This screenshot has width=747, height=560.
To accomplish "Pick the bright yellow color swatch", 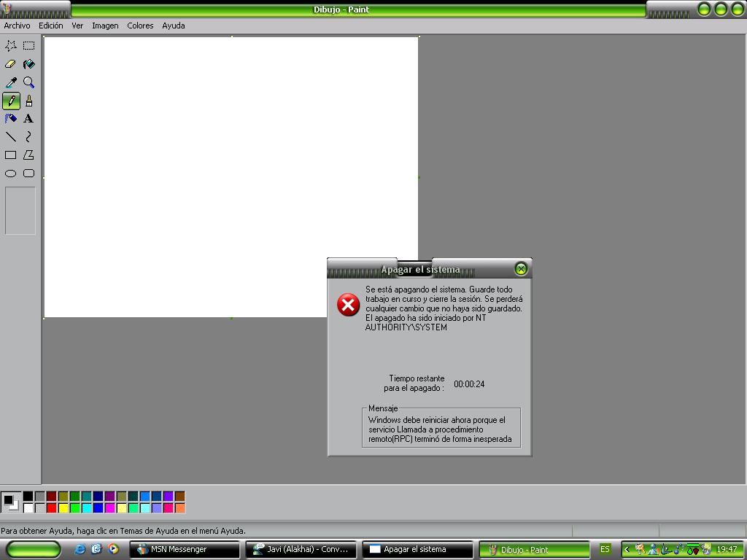I will pyautogui.click(x=63, y=508).
